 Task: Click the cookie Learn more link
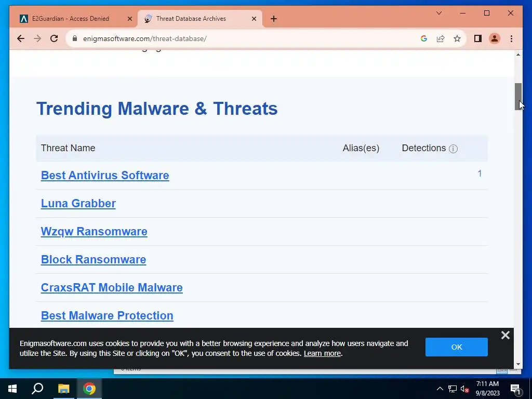322,353
